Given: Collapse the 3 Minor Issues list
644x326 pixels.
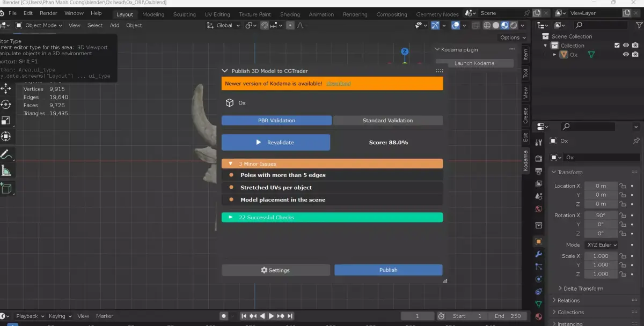Looking at the screenshot, I should (332, 164).
